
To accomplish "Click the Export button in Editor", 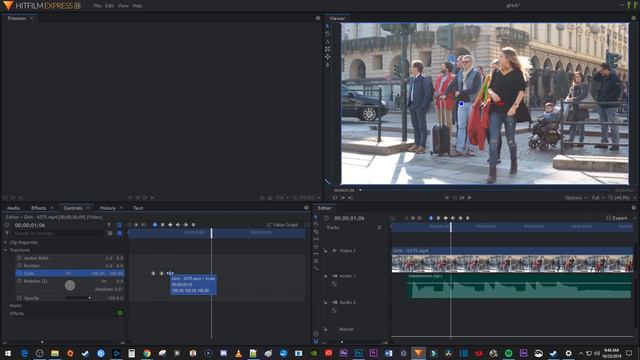I will [617, 218].
